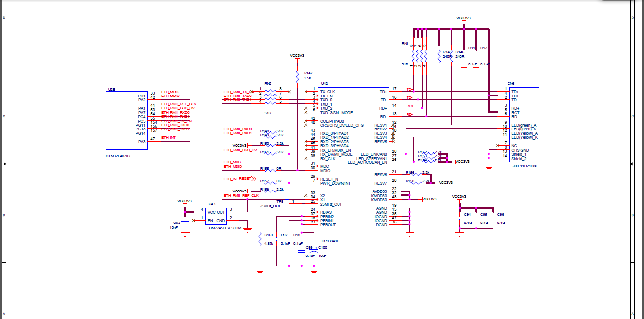The height and width of the screenshot is (319, 644).
Task: Select the TCT pin label on CN6
Action: (x=515, y=96)
